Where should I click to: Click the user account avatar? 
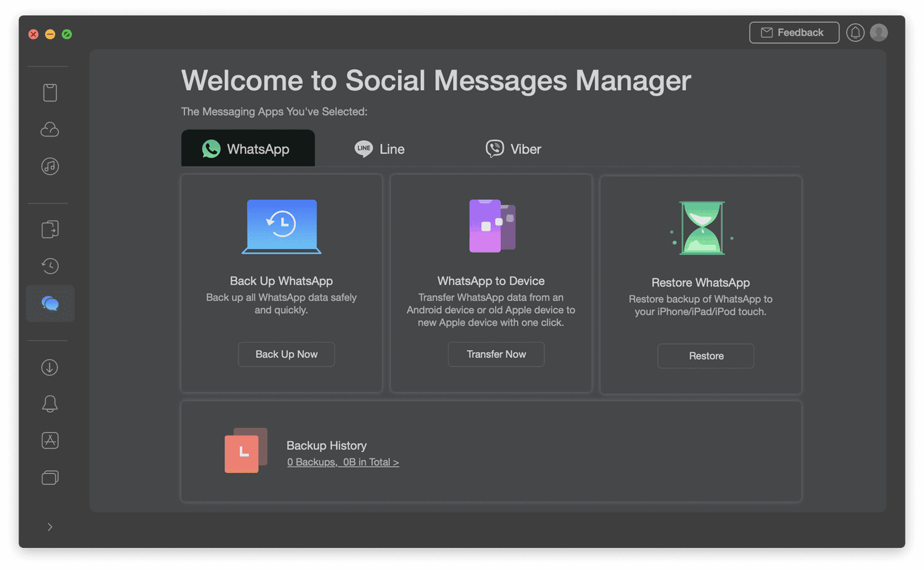click(x=878, y=32)
